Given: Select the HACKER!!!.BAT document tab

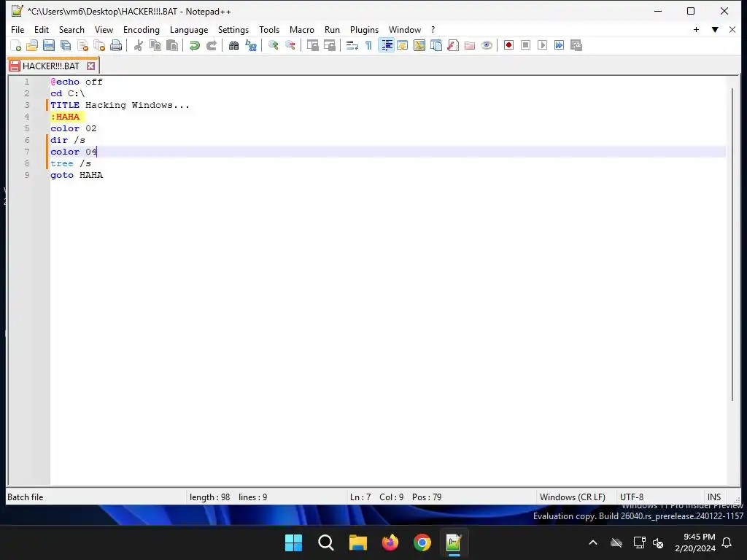Looking at the screenshot, I should [51, 66].
